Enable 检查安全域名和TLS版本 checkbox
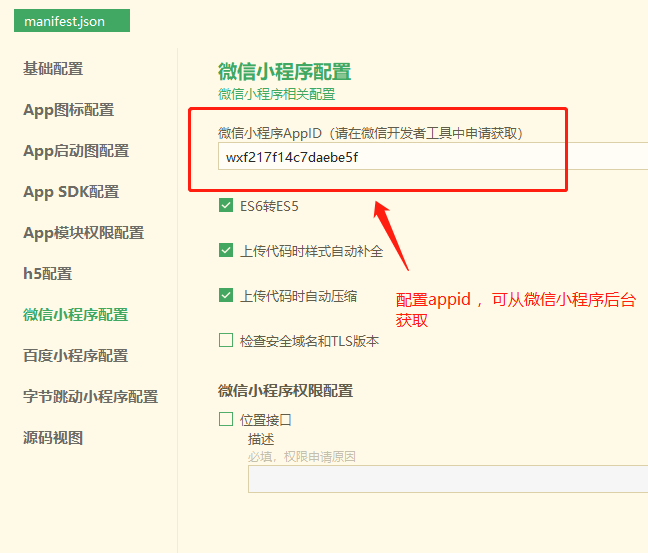Viewport: 648px width, 553px height. pos(226,340)
